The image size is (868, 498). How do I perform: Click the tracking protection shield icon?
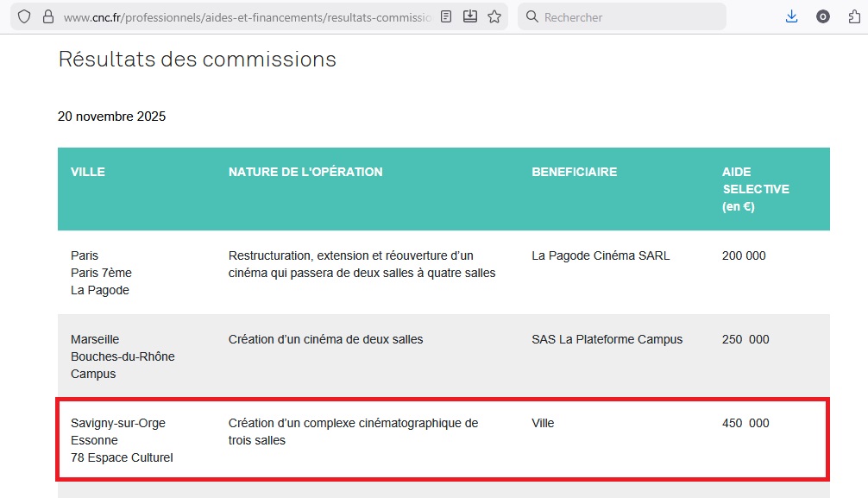click(24, 16)
